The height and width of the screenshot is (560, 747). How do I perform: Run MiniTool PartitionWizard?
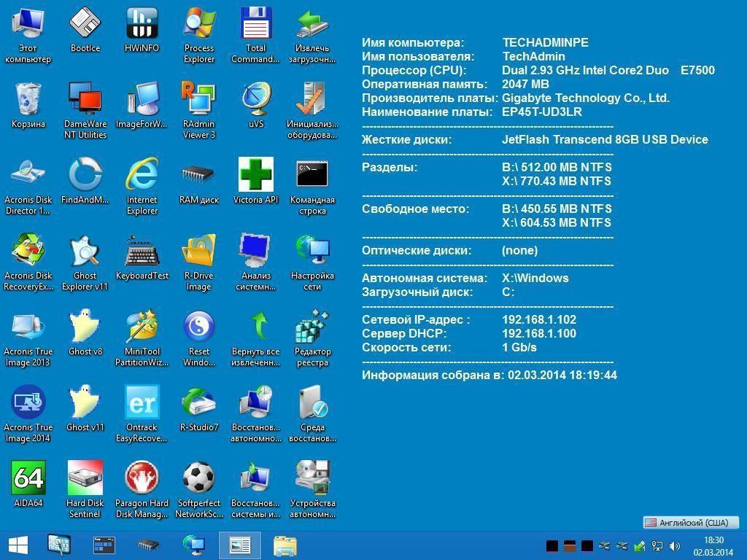click(x=142, y=326)
